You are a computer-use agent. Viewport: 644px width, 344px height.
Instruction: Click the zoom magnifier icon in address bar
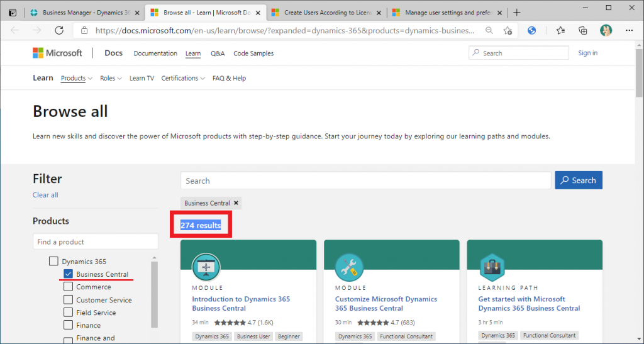point(489,30)
